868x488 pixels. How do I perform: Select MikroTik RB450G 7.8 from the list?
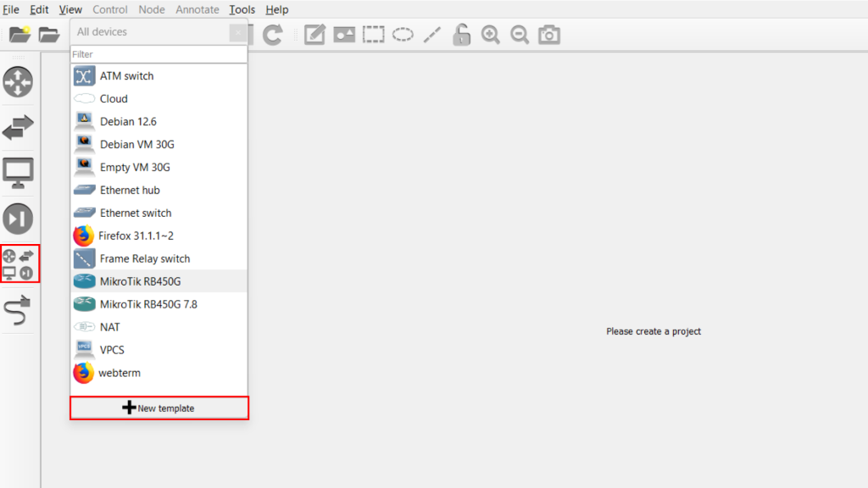[x=148, y=304]
